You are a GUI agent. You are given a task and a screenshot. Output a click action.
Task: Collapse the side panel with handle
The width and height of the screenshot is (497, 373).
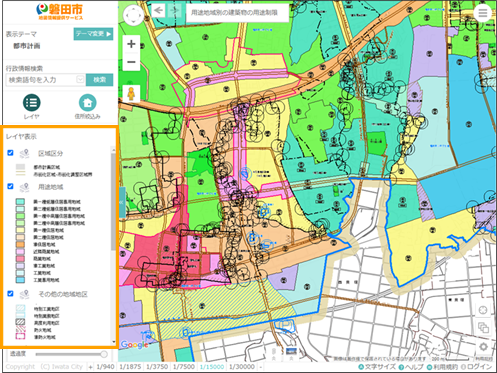click(x=122, y=202)
